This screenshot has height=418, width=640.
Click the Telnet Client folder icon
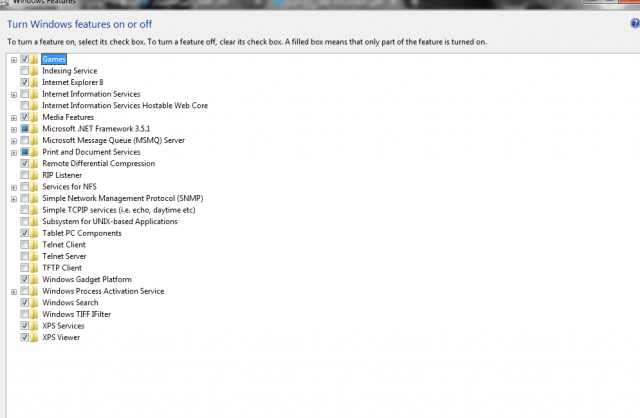click(x=34, y=245)
